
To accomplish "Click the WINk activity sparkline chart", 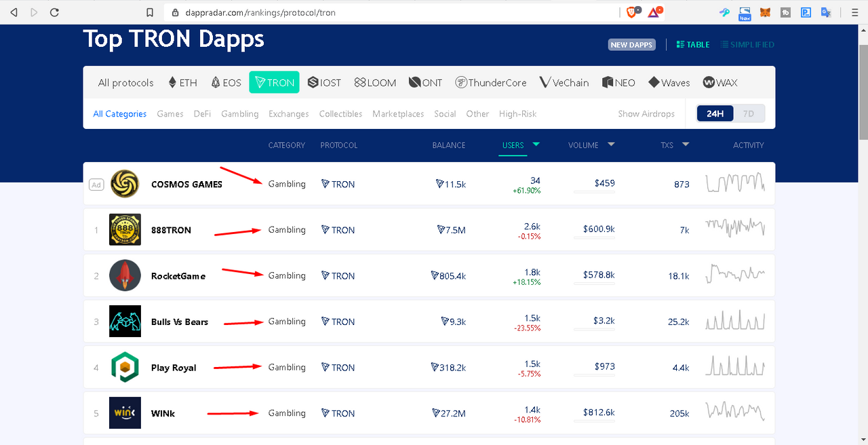I will [735, 412].
